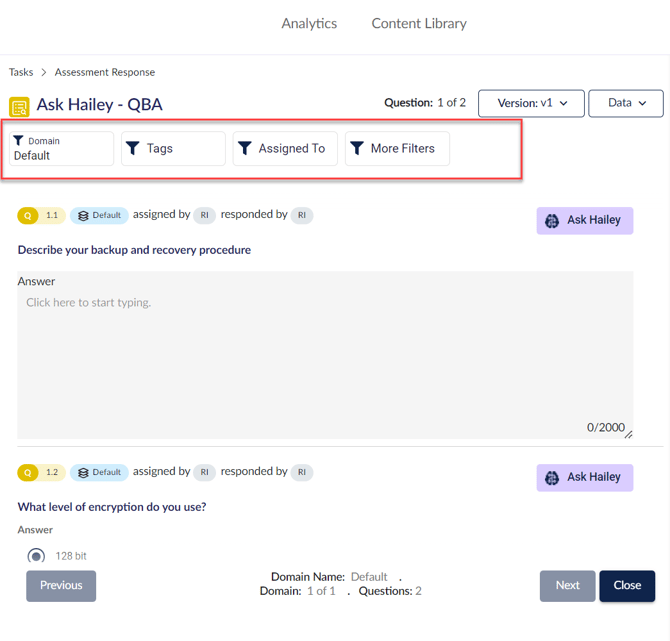Open the Domain Default filter dropdown
Image resolution: width=670 pixels, height=641 pixels.
(x=62, y=149)
